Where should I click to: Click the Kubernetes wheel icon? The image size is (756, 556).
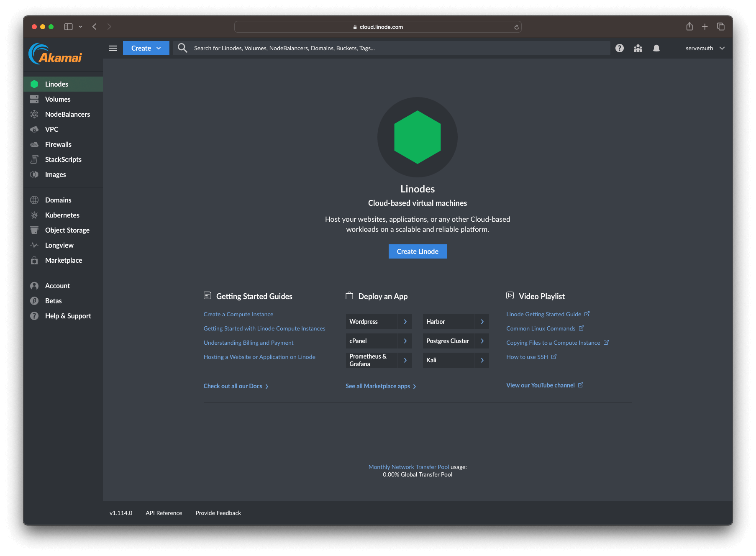tap(34, 215)
